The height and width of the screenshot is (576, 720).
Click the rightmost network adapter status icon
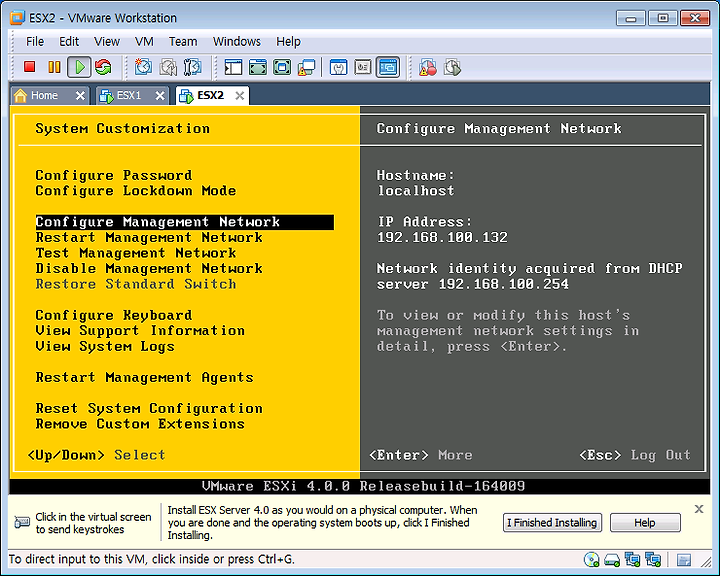click(652, 559)
